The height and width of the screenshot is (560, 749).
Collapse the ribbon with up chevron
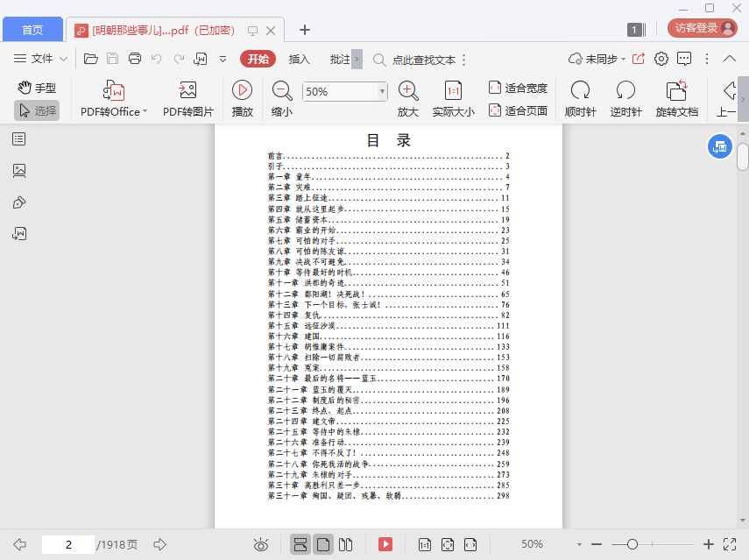click(x=730, y=59)
